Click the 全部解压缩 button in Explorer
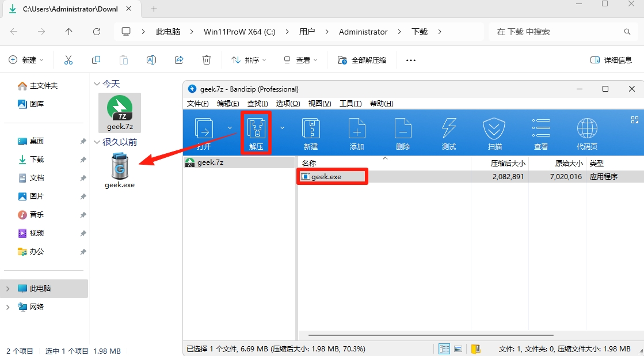The image size is (644, 356). pyautogui.click(x=361, y=59)
